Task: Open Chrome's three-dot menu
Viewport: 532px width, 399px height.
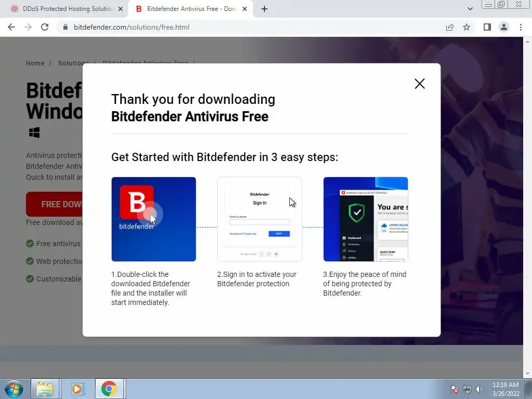Action: pos(521,27)
